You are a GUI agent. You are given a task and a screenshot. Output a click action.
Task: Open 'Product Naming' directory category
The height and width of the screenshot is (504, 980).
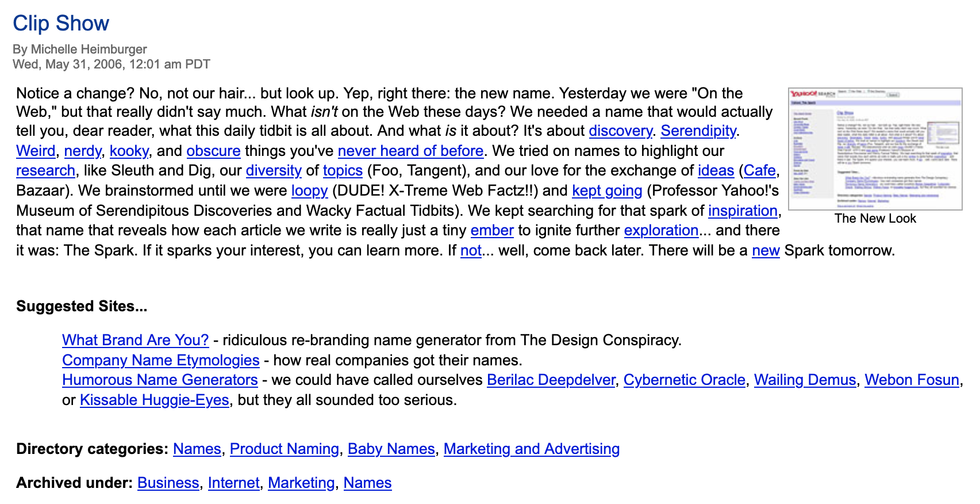pyautogui.click(x=284, y=449)
